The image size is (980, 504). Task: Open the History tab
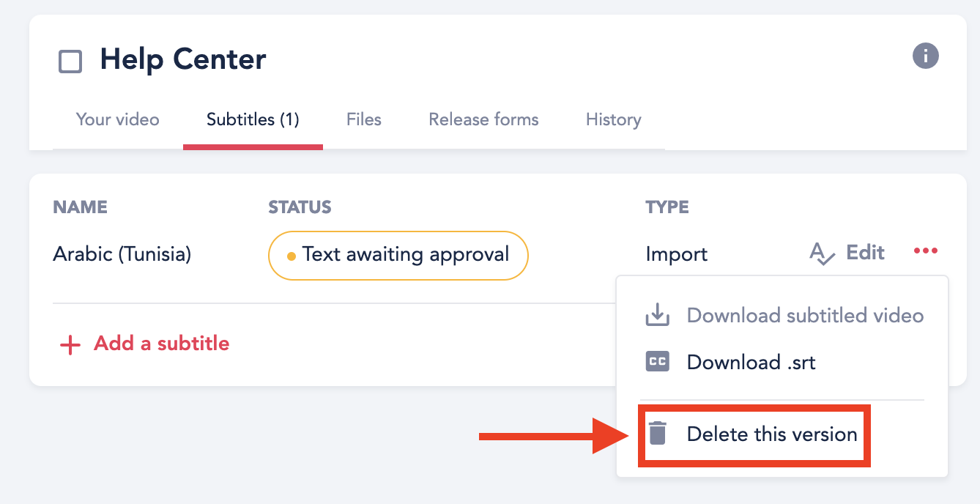click(x=613, y=119)
